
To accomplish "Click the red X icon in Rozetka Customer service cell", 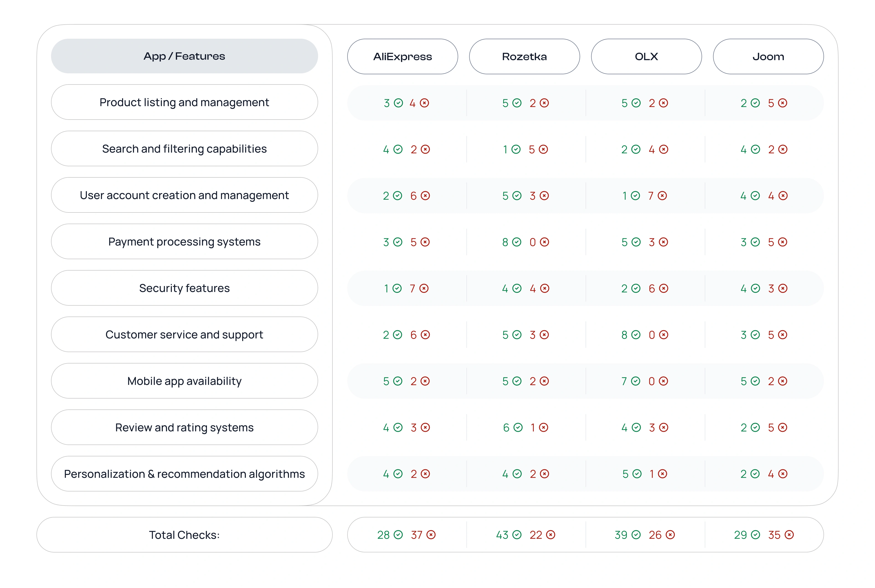I will pos(544,335).
